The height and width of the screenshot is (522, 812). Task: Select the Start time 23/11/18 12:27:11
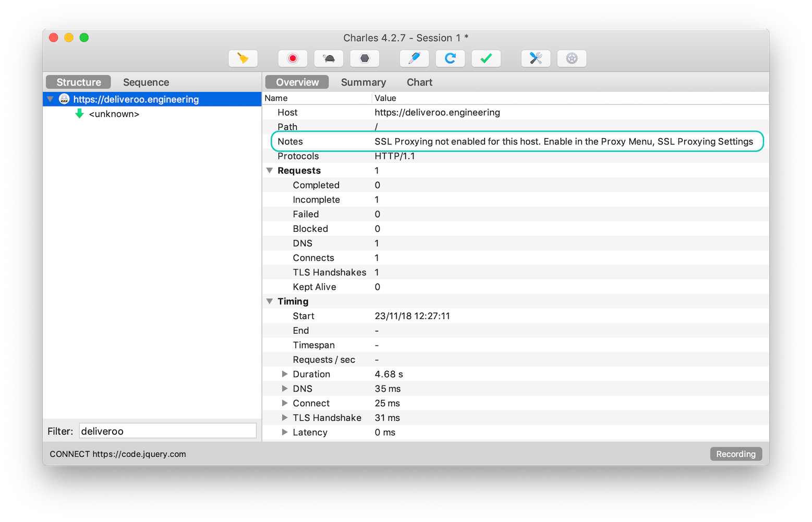(412, 316)
